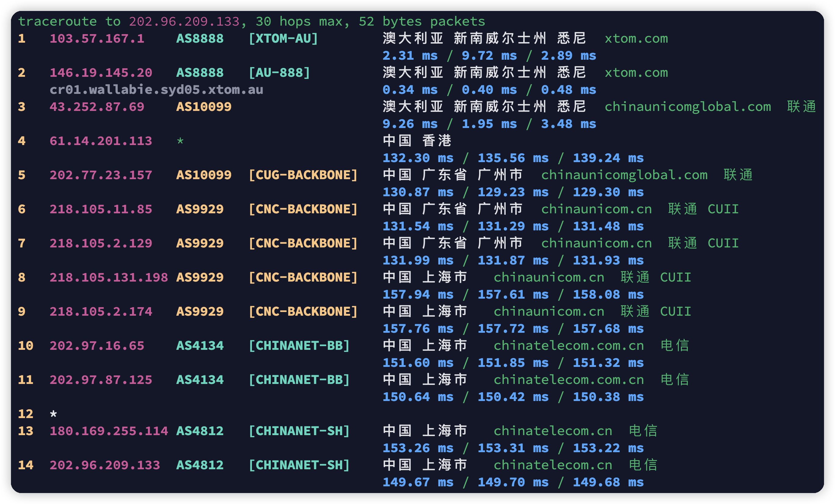Select latency value 131.54 ms

[418, 226]
